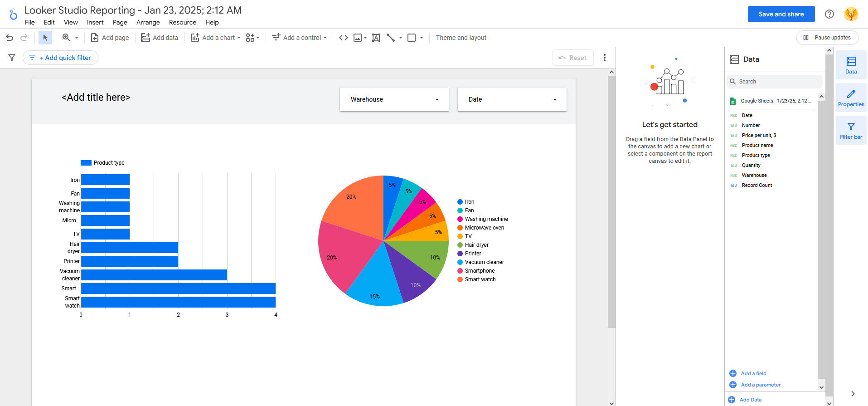Open the Add a control dropdown
The width and height of the screenshot is (868, 406).
click(299, 38)
